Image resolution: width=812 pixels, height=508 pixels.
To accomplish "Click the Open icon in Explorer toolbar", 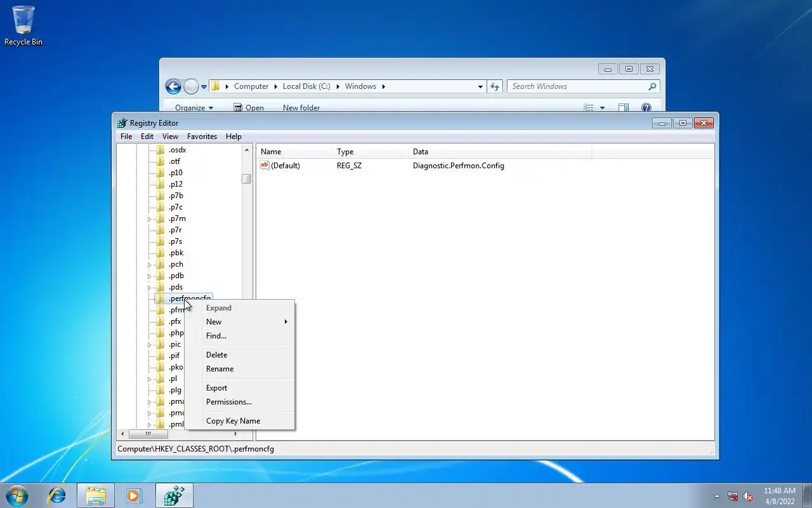I will coord(238,108).
